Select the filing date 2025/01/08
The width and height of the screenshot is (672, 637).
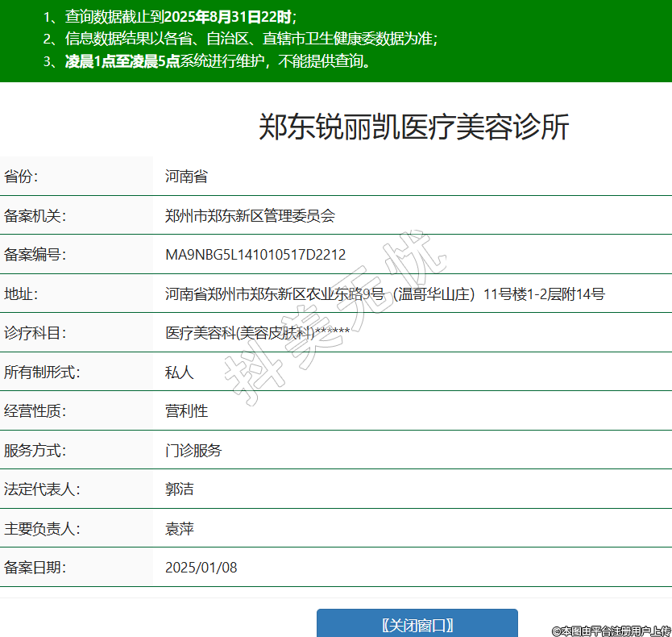(x=201, y=568)
